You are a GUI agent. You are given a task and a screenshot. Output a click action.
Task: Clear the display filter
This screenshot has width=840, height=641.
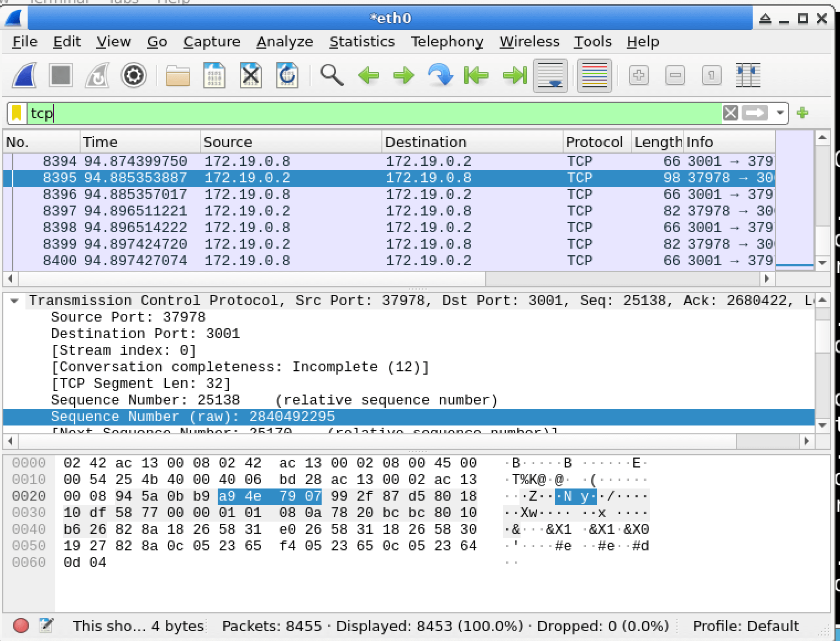pyautogui.click(x=730, y=113)
